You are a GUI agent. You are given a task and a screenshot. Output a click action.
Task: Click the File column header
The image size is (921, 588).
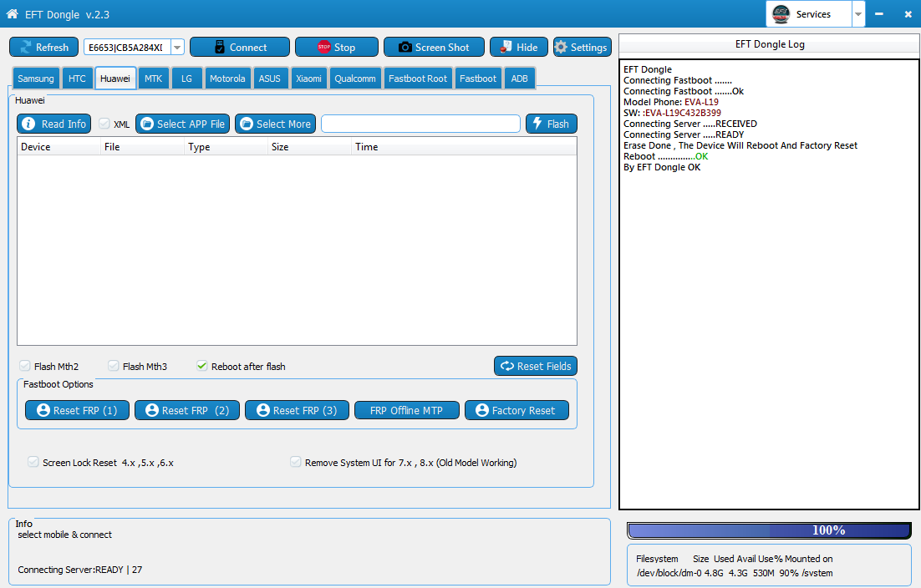point(142,147)
